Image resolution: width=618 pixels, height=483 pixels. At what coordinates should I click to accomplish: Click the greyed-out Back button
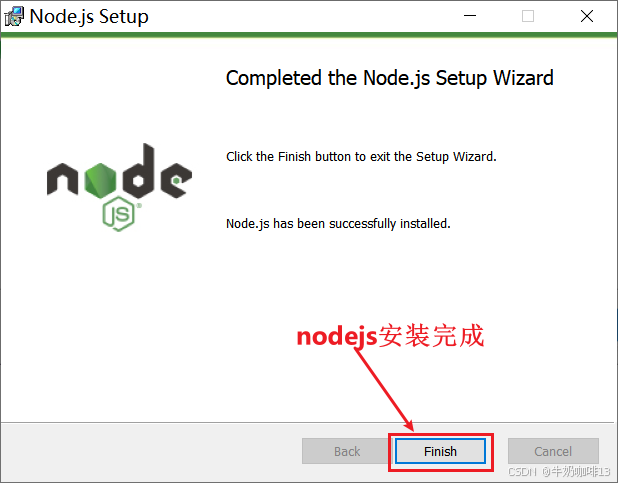[347, 451]
